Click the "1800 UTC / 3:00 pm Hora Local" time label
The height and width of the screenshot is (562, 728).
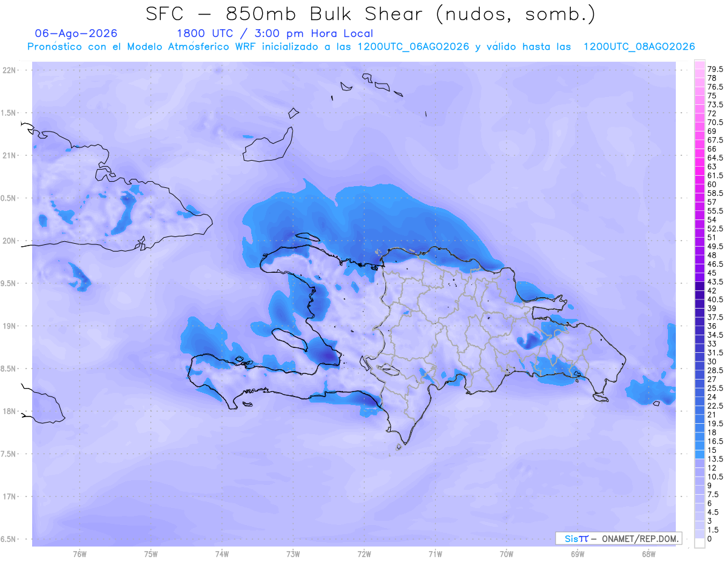[x=274, y=33]
